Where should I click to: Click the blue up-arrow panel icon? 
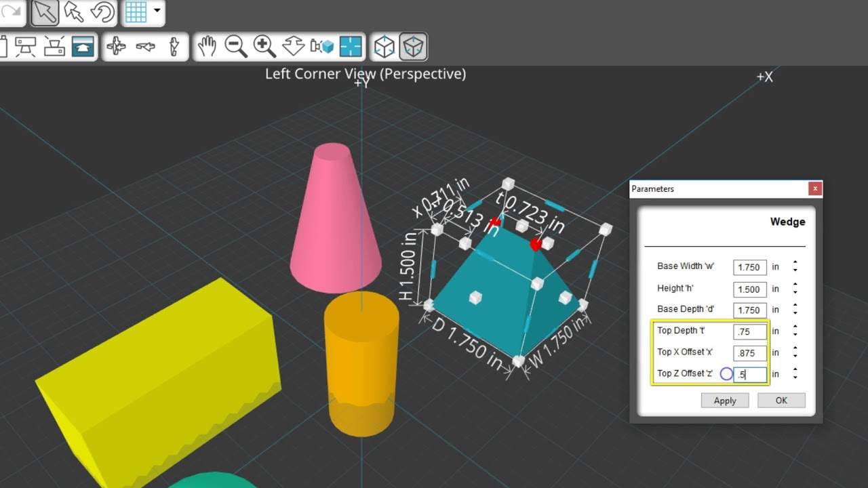pos(83,46)
